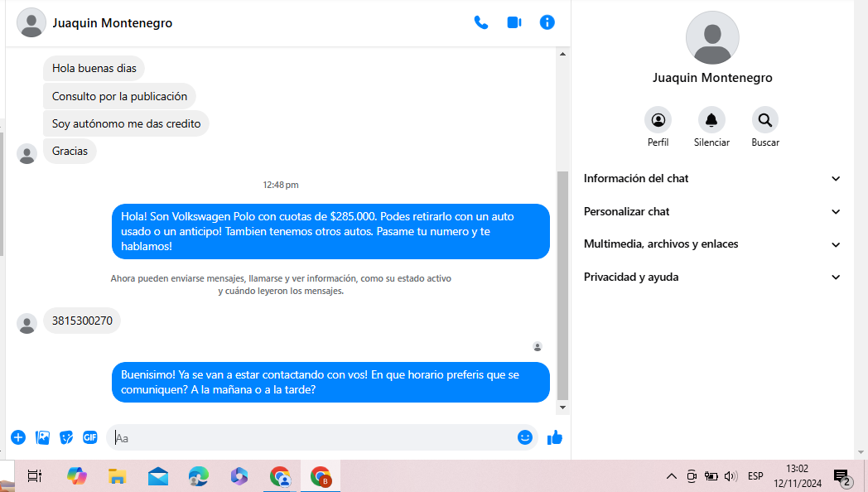Viewport: 868px width, 492px height.
Task: Click the chat scrollbar down arrow
Action: 563,408
